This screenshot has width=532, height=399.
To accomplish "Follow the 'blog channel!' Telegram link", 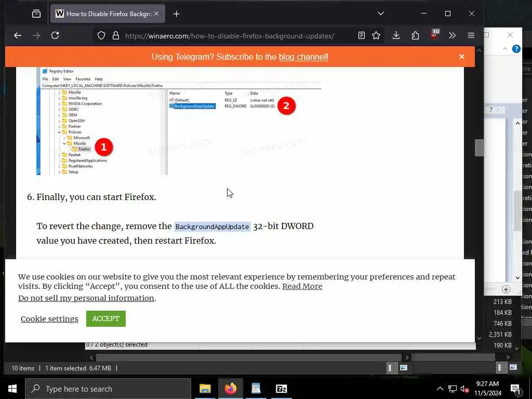I will pos(303,57).
